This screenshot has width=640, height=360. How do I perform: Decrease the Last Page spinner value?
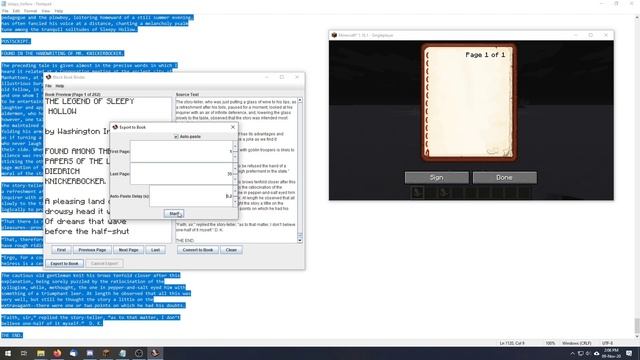point(235,179)
